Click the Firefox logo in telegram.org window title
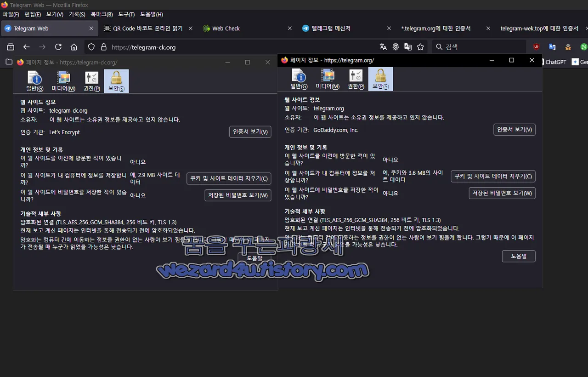The height and width of the screenshot is (377, 588). (284, 60)
